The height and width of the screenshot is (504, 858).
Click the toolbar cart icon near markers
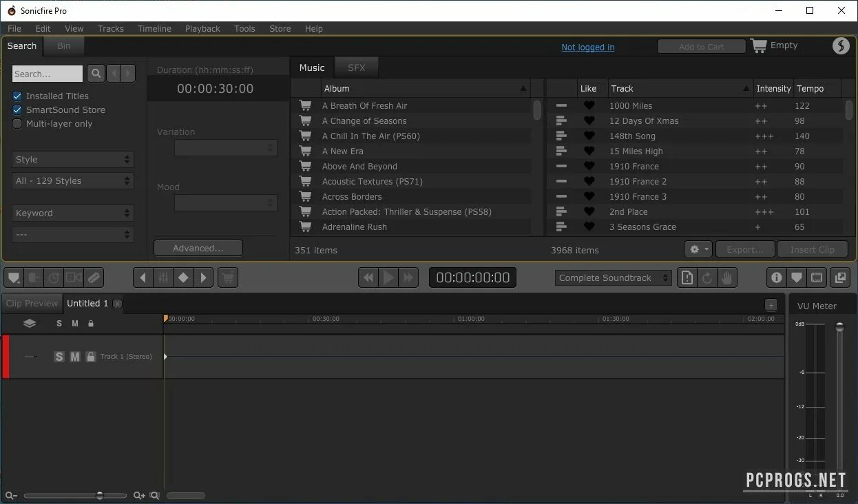(228, 277)
